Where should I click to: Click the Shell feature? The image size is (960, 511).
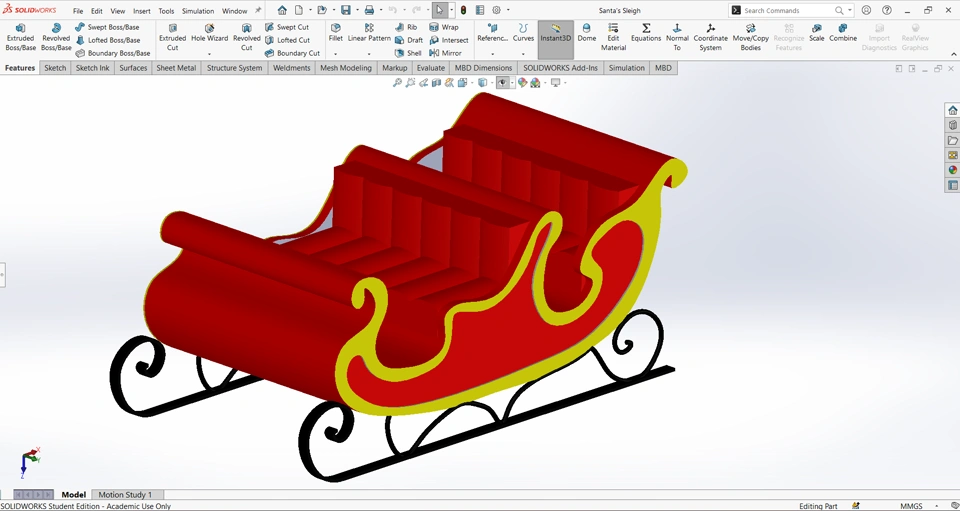pyautogui.click(x=408, y=53)
